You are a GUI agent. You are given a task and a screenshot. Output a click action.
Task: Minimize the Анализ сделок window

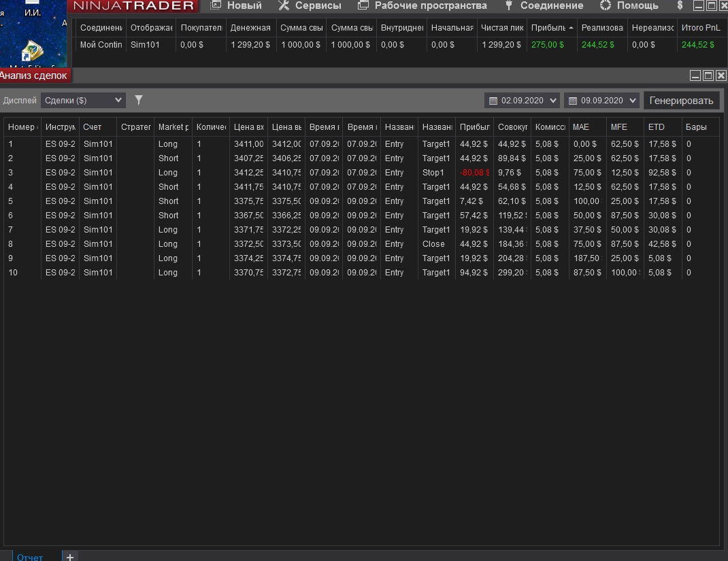695,75
